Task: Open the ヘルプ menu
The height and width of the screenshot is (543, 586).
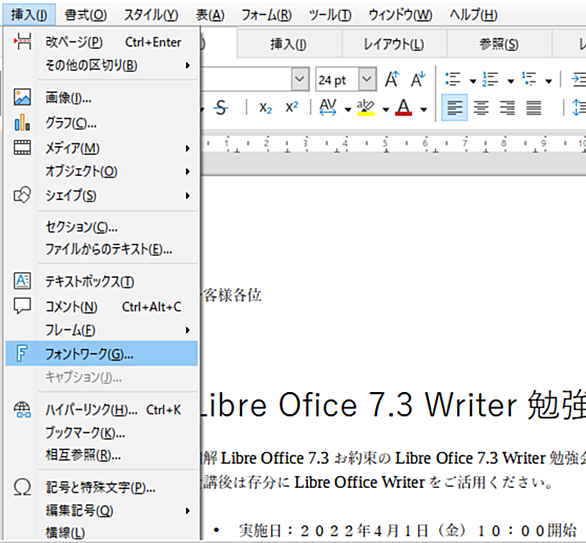Action: coord(474,15)
